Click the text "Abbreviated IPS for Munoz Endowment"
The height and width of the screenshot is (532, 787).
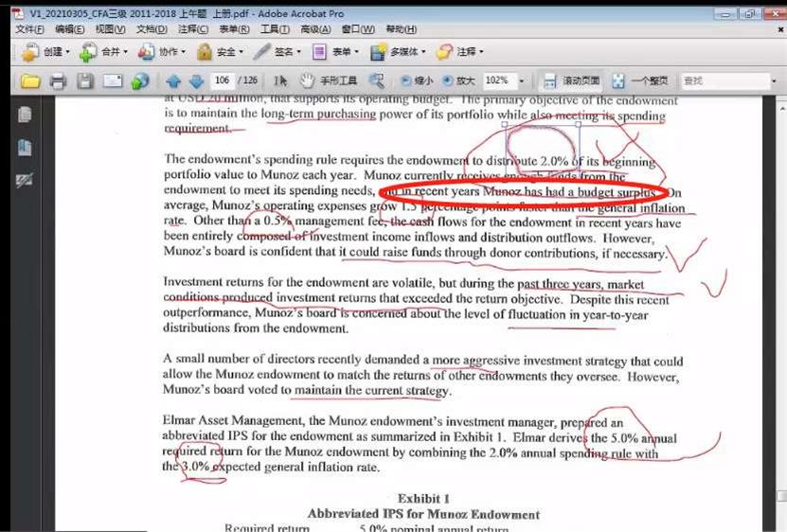click(x=423, y=514)
